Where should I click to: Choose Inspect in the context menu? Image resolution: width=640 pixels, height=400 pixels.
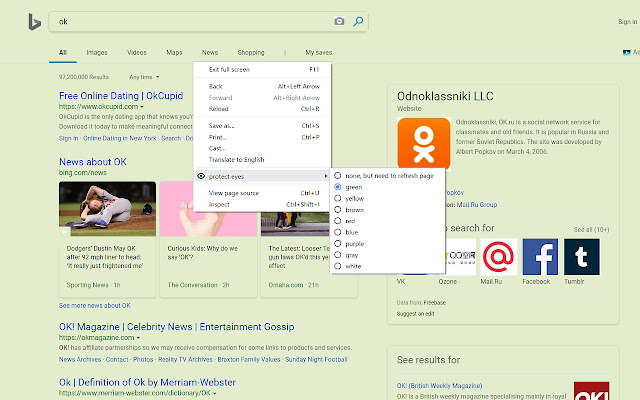tap(262, 204)
